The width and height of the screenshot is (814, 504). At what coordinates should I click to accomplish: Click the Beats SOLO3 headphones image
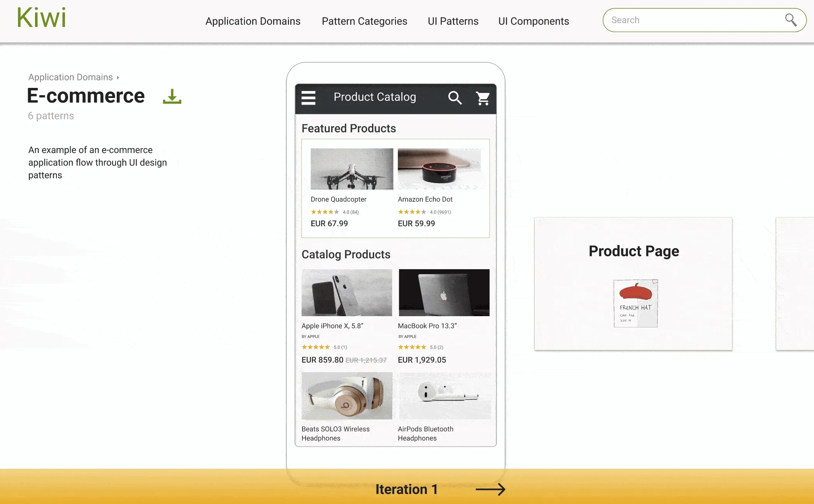347,395
